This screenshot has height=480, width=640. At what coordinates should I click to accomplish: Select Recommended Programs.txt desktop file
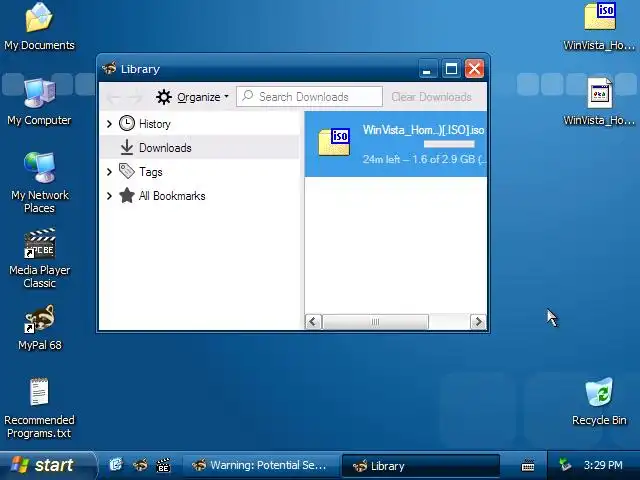point(39,408)
